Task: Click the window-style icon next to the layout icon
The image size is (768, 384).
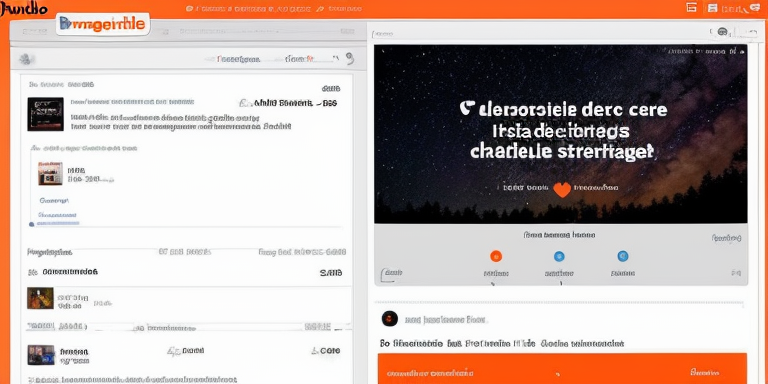Action: [x=713, y=8]
